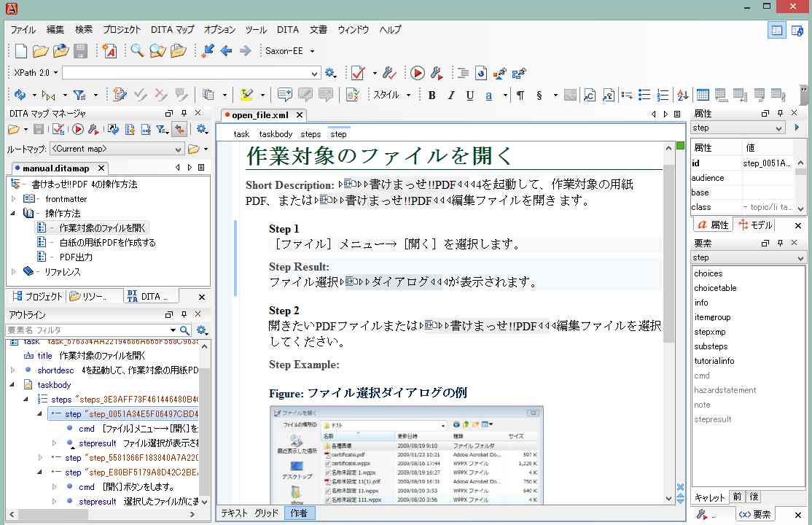The height and width of the screenshot is (525, 812).
Task: Click the Save floppy disk icon
Action: point(80,51)
